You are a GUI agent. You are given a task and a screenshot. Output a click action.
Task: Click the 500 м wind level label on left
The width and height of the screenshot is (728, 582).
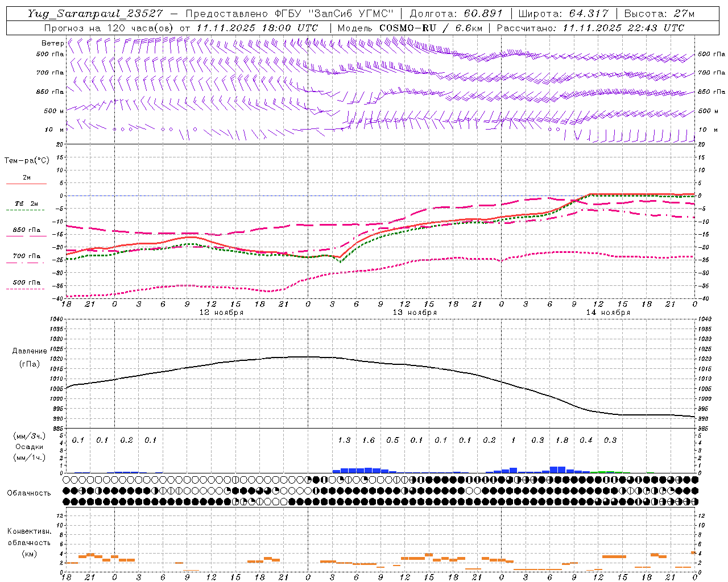click(x=54, y=111)
